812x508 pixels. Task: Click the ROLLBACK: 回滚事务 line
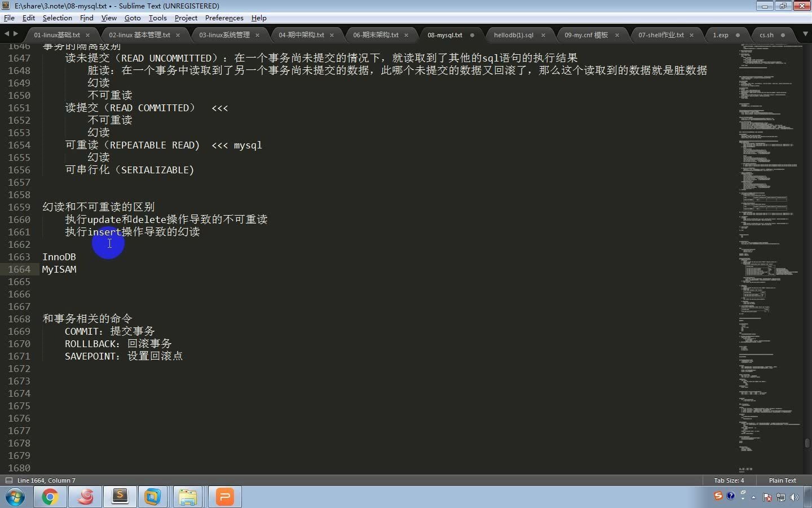(118, 344)
